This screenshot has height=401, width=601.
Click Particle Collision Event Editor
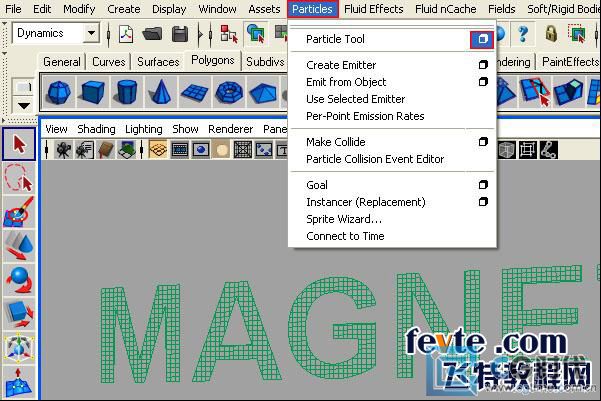pos(375,159)
